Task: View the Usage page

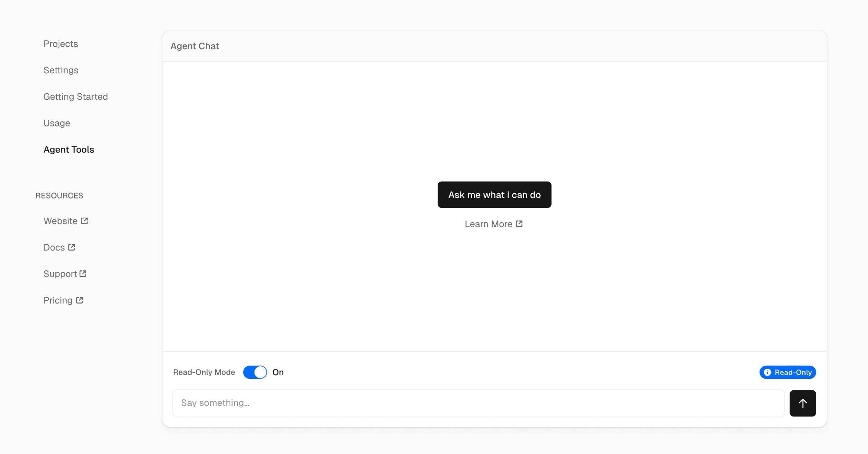Action: tap(57, 123)
